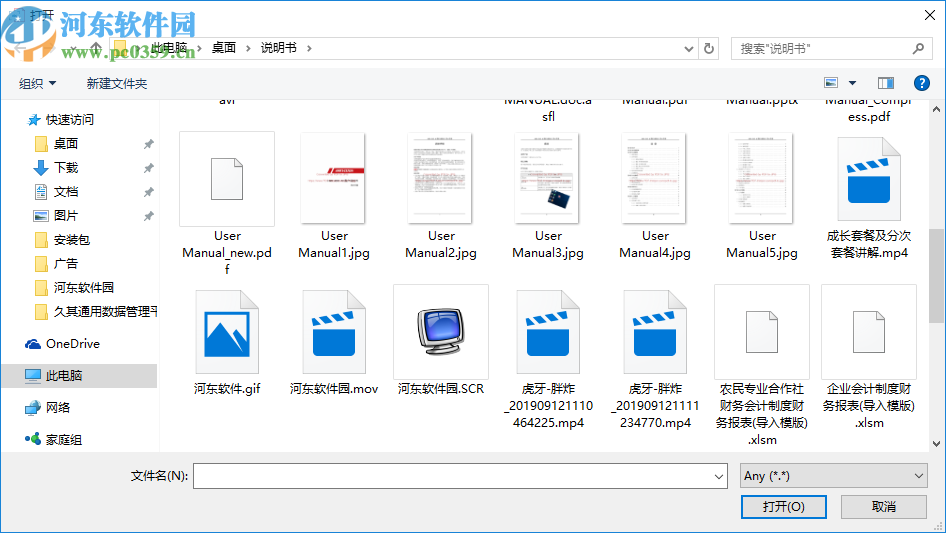
Task: Click file list scrollbar down arrow
Action: [x=936, y=444]
